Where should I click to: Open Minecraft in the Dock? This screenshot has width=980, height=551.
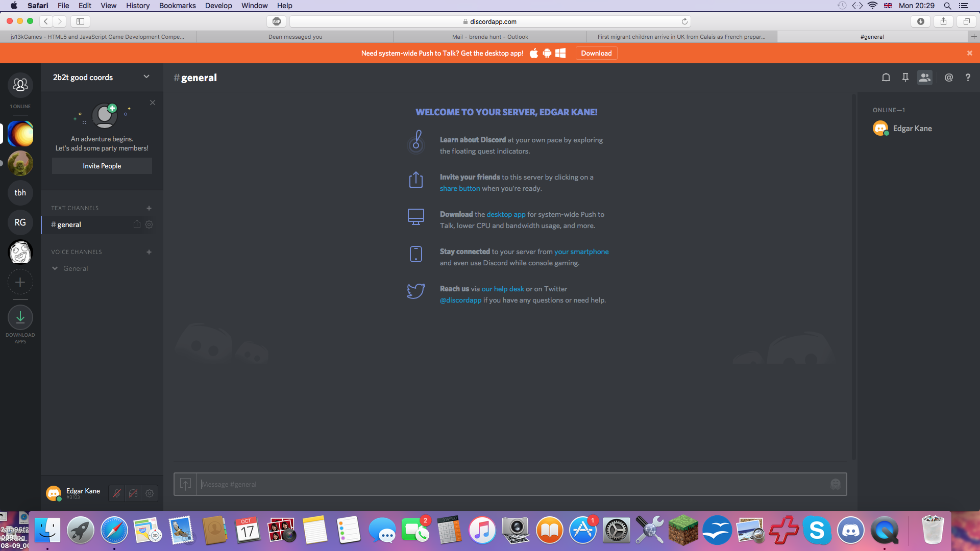tap(683, 531)
